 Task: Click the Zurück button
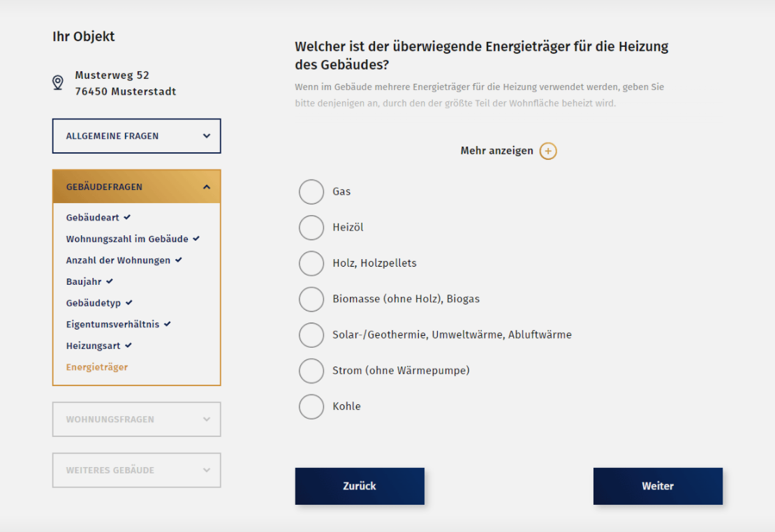pos(360,486)
